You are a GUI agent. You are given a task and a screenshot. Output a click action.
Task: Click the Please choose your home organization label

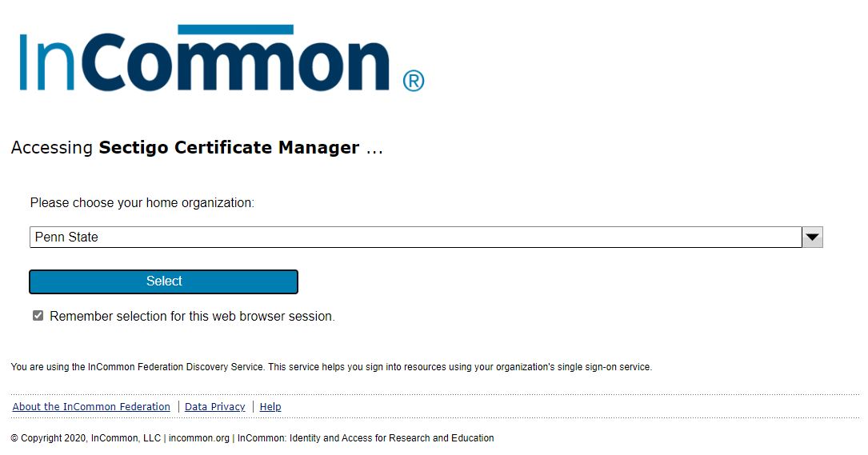tap(142, 202)
